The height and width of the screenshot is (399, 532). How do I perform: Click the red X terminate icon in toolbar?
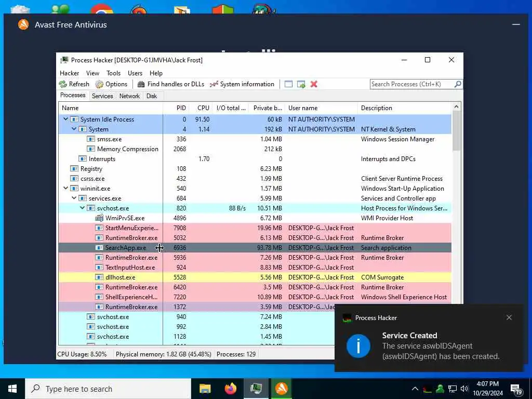tap(314, 84)
